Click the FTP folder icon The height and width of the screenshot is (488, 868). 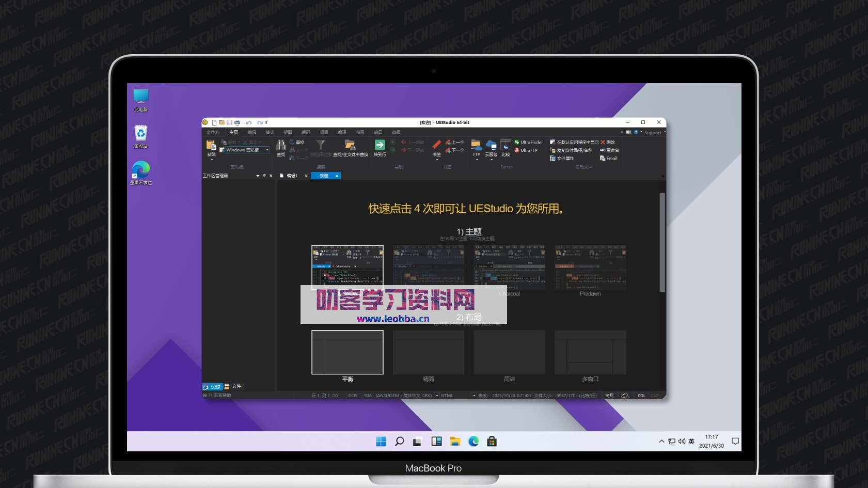tap(476, 145)
